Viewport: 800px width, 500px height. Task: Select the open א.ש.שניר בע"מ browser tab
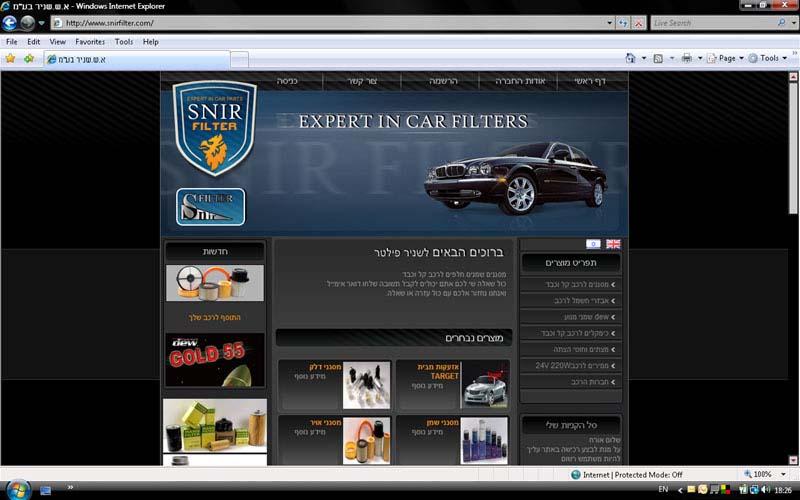point(137,60)
